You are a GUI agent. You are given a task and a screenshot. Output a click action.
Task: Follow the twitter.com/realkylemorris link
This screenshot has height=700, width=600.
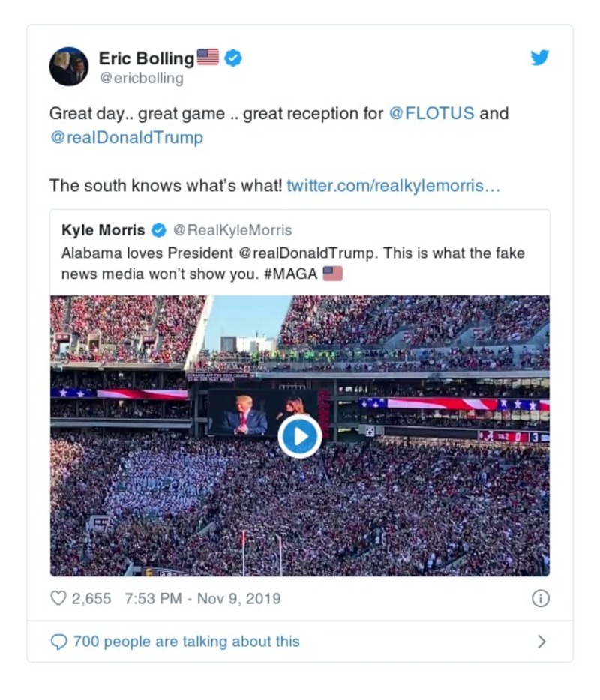click(393, 185)
